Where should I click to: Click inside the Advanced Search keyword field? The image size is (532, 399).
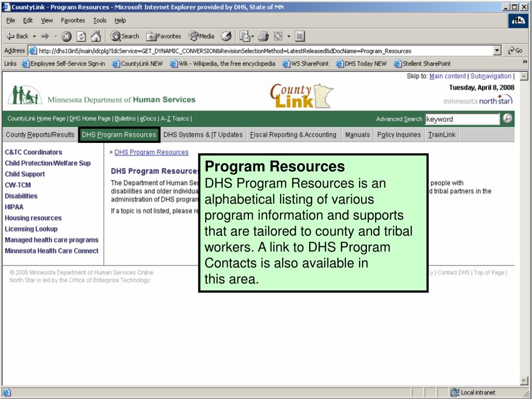tap(462, 119)
